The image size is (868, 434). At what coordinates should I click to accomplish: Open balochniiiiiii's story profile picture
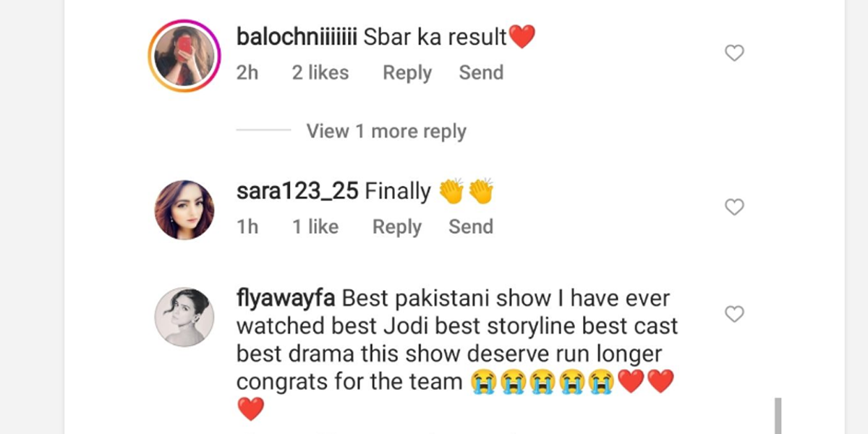pyautogui.click(x=184, y=56)
